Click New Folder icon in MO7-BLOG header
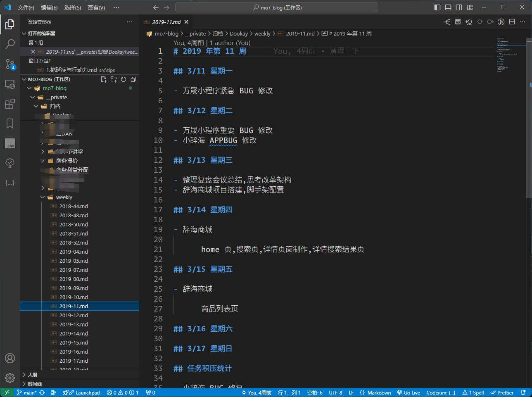 [x=114, y=79]
